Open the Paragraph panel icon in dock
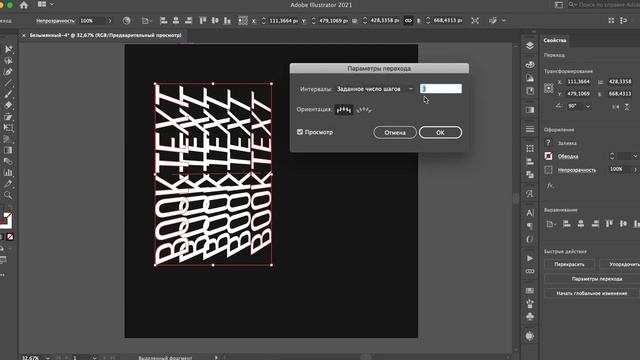 click(530, 226)
